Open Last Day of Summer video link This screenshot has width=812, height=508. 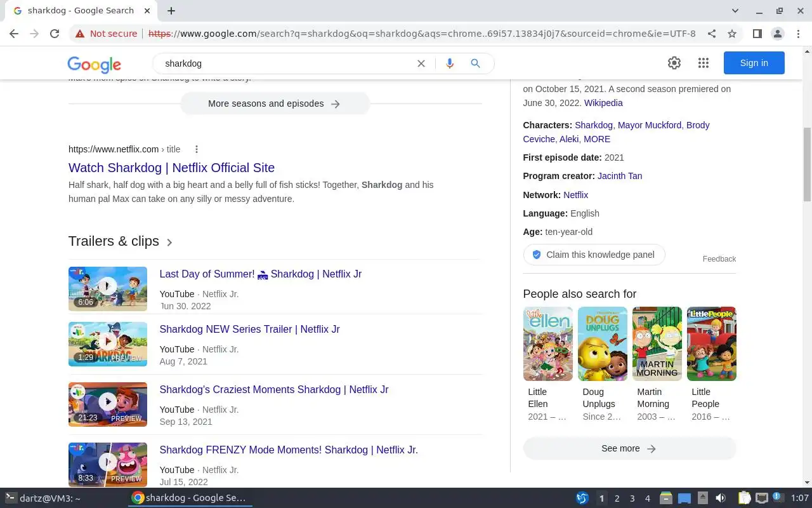pyautogui.click(x=260, y=274)
